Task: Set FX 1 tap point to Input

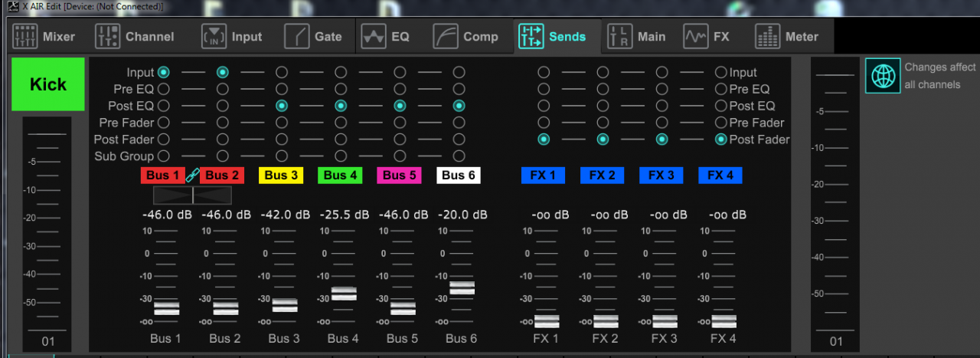Action: pyautogui.click(x=544, y=72)
